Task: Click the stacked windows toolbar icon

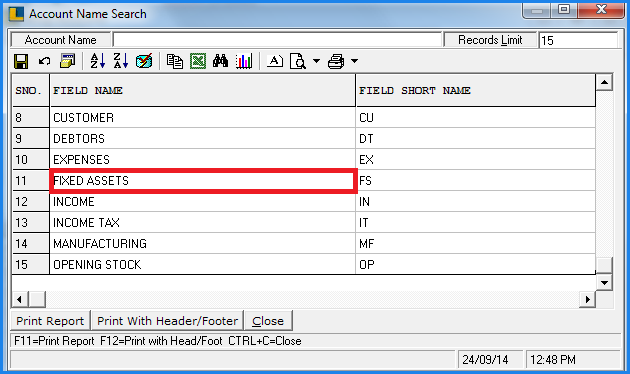Action: pos(68,61)
